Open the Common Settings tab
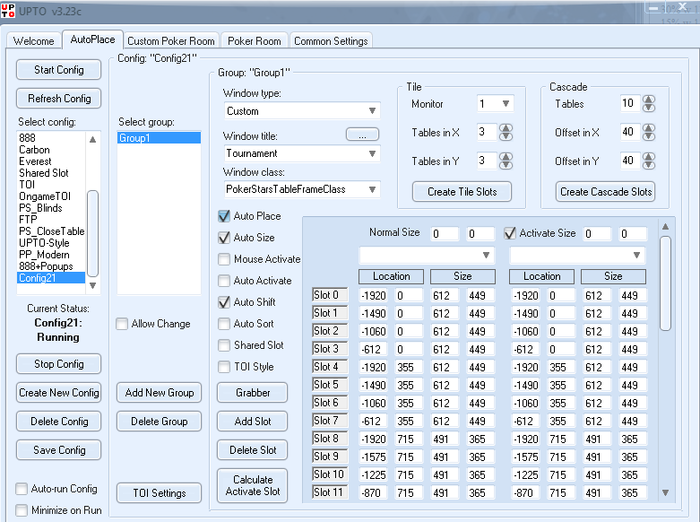This screenshot has height=522, width=700. point(331,41)
